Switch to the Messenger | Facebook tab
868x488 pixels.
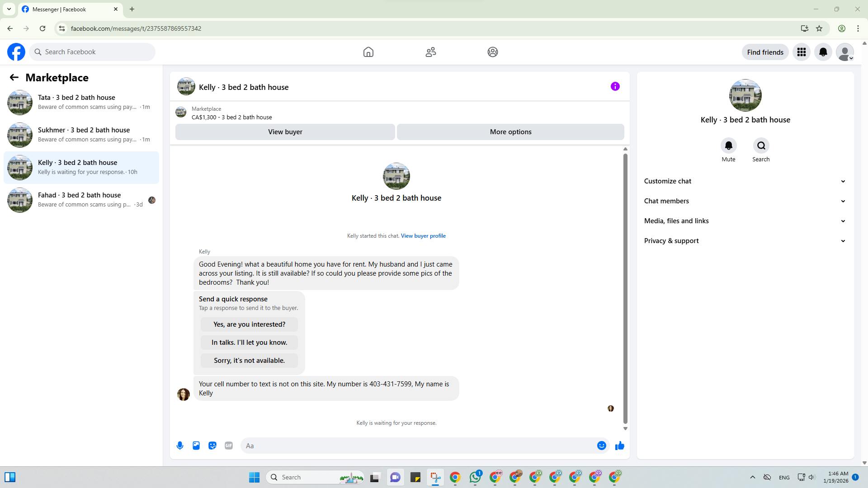[70, 9]
